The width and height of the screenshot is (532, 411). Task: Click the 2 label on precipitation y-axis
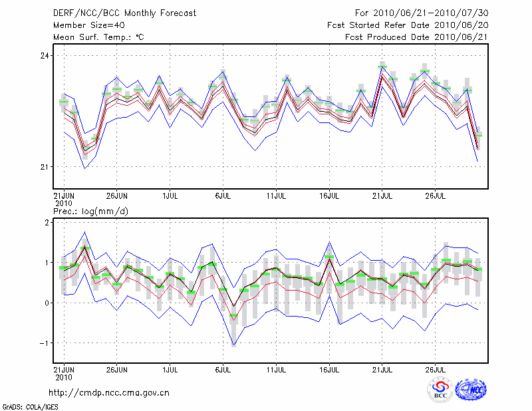(x=47, y=223)
